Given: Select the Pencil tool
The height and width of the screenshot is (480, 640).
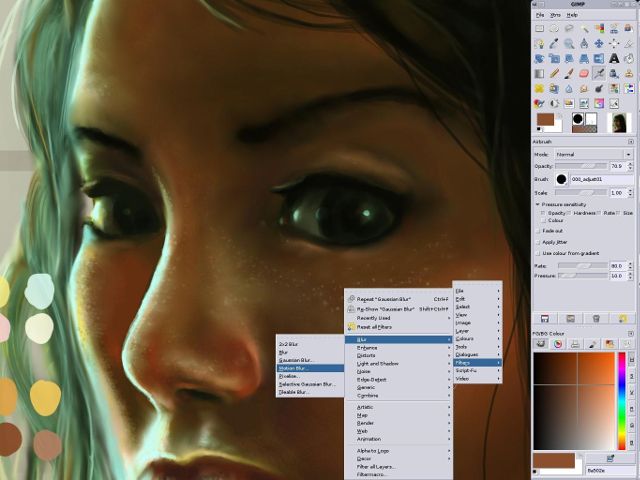Looking at the screenshot, I should click(554, 73).
